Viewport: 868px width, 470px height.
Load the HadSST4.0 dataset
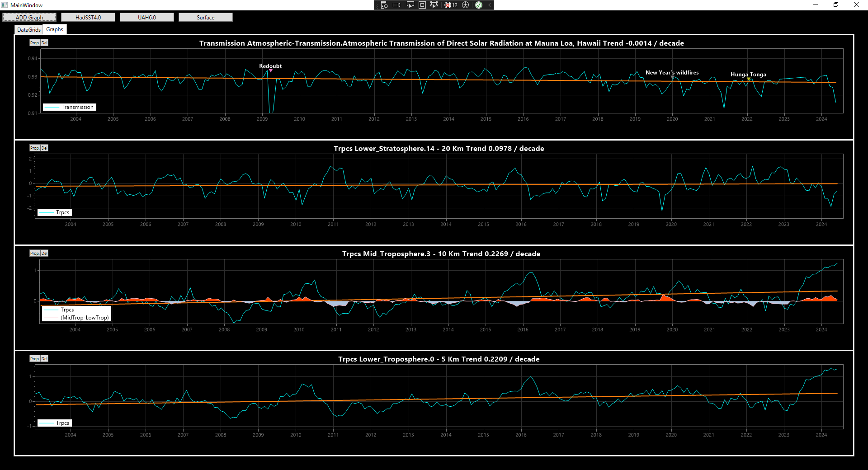coord(88,17)
